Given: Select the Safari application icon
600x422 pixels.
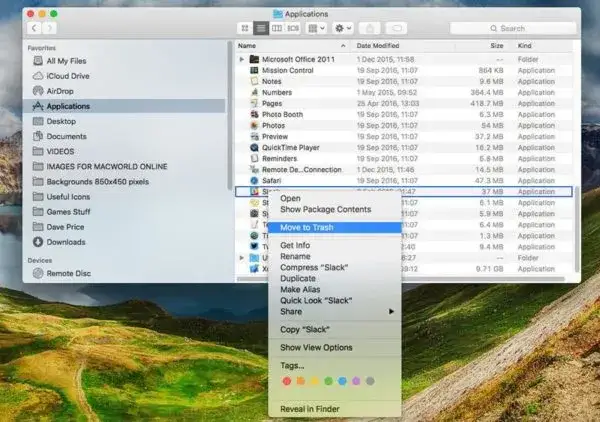Looking at the screenshot, I should pyautogui.click(x=253, y=180).
